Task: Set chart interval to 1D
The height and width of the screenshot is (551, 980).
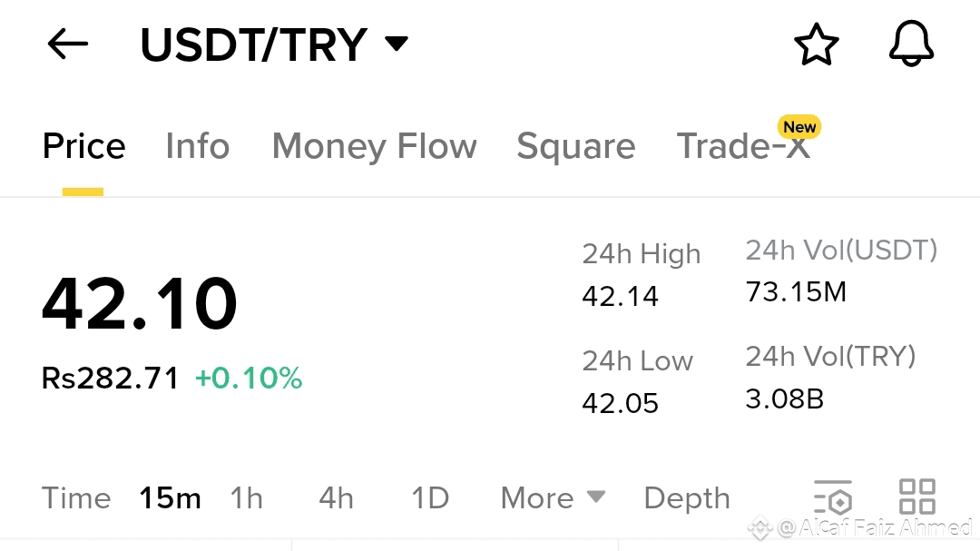Action: click(430, 497)
